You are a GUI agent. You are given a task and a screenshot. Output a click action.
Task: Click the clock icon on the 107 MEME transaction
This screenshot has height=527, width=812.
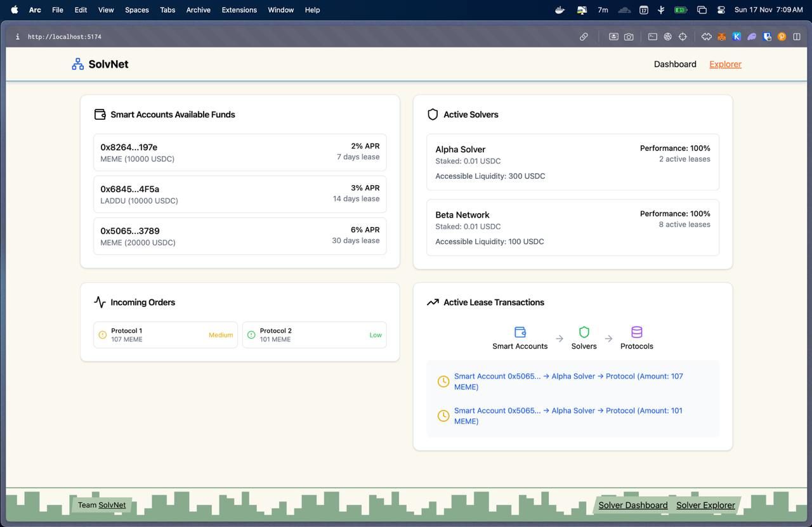pyautogui.click(x=443, y=381)
